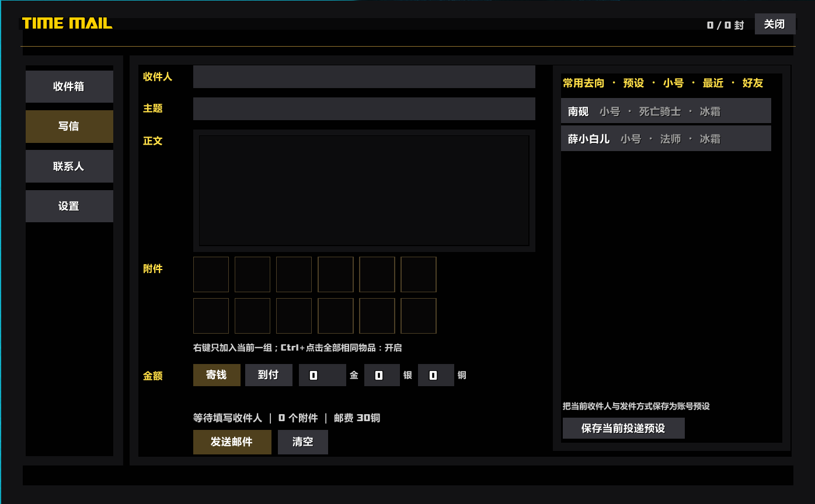Click the 金 gold amount field
This screenshot has width=815, height=504.
point(322,375)
